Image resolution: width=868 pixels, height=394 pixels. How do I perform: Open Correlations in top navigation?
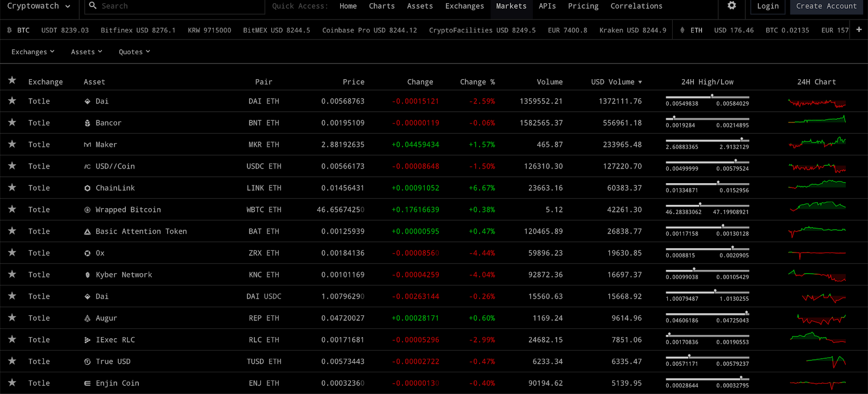(636, 6)
